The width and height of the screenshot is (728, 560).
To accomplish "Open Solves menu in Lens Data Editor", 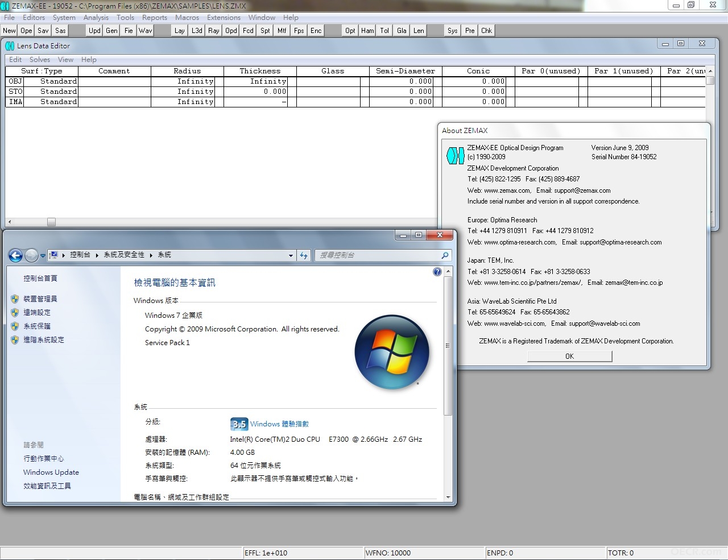I will point(40,60).
